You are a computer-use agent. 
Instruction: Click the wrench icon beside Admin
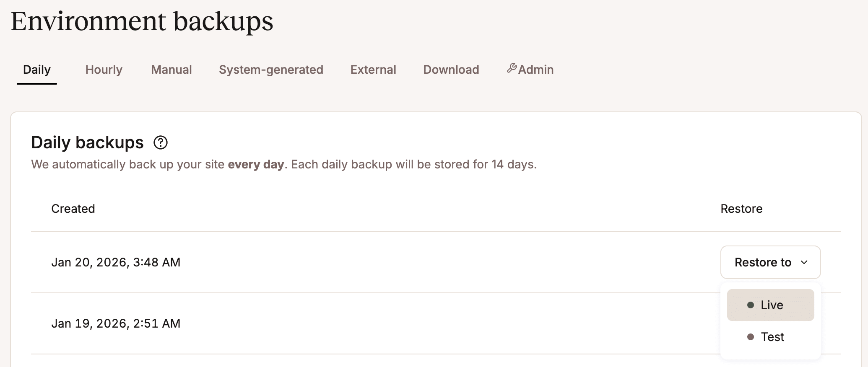click(512, 68)
